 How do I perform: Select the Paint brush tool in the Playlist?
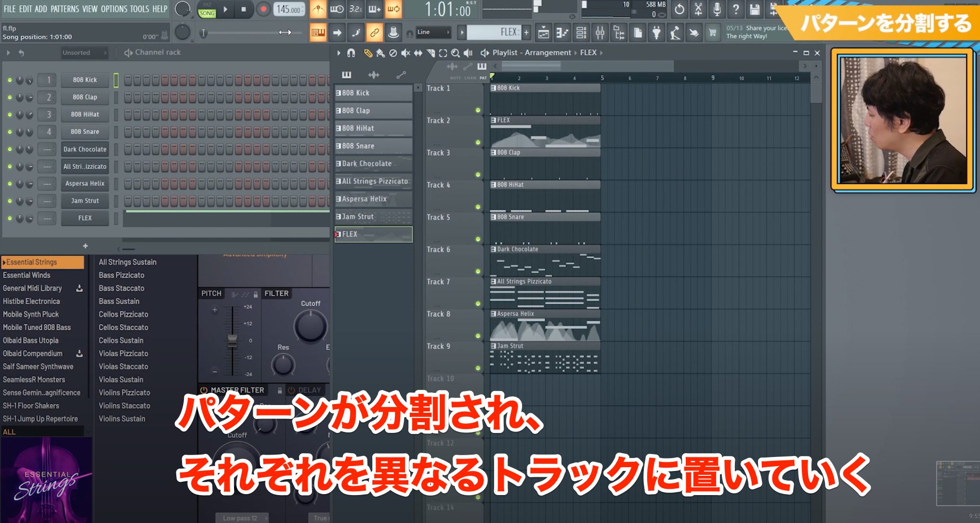pos(380,53)
